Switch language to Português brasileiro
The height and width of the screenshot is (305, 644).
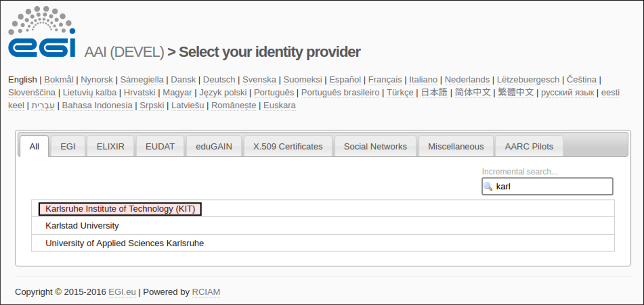[340, 92]
